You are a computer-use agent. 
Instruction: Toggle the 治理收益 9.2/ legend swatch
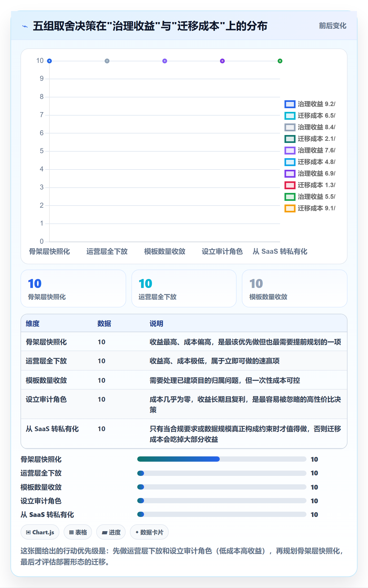click(x=290, y=104)
